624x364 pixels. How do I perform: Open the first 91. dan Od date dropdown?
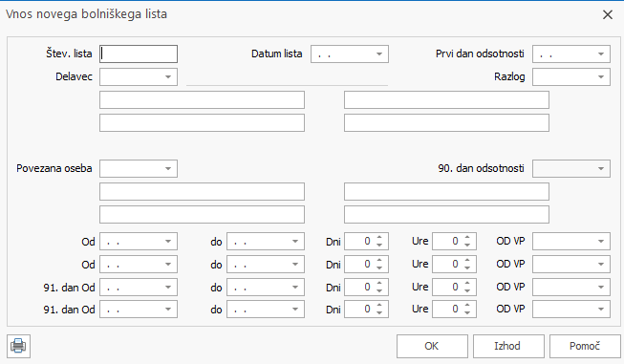[x=168, y=288]
